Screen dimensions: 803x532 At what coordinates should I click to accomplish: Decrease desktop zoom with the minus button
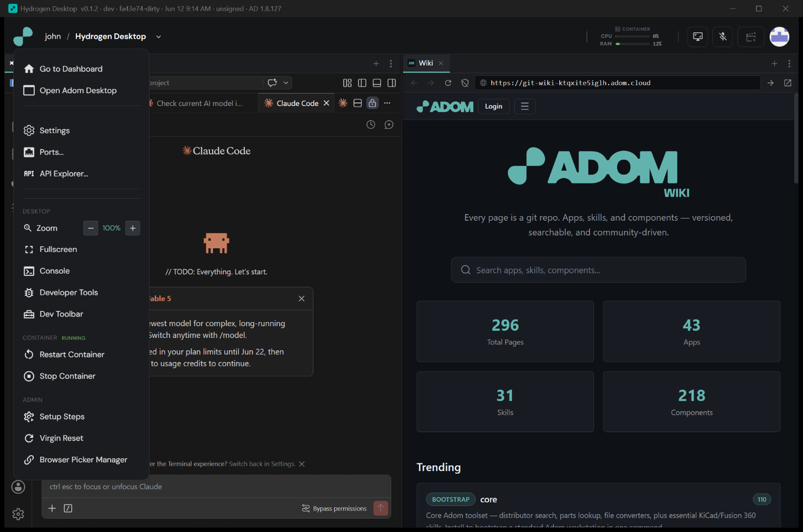[91, 228]
